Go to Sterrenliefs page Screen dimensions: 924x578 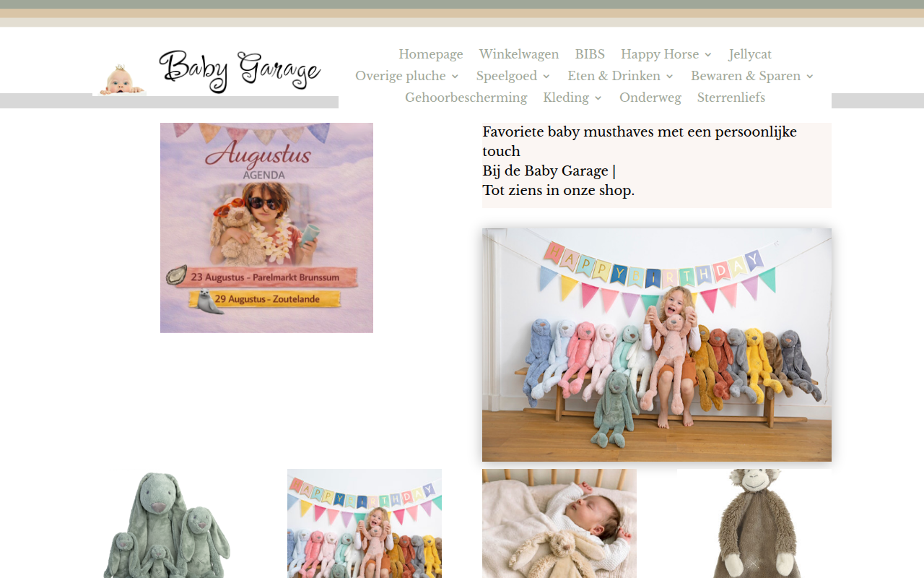point(731,98)
